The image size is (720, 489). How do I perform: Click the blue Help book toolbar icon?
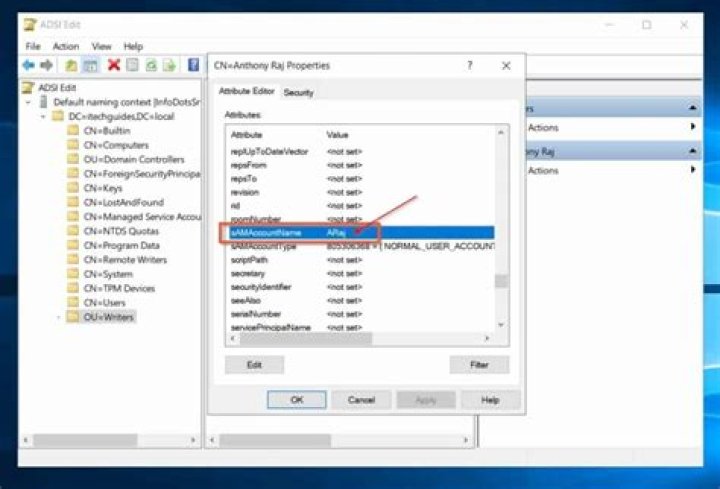tap(193, 65)
